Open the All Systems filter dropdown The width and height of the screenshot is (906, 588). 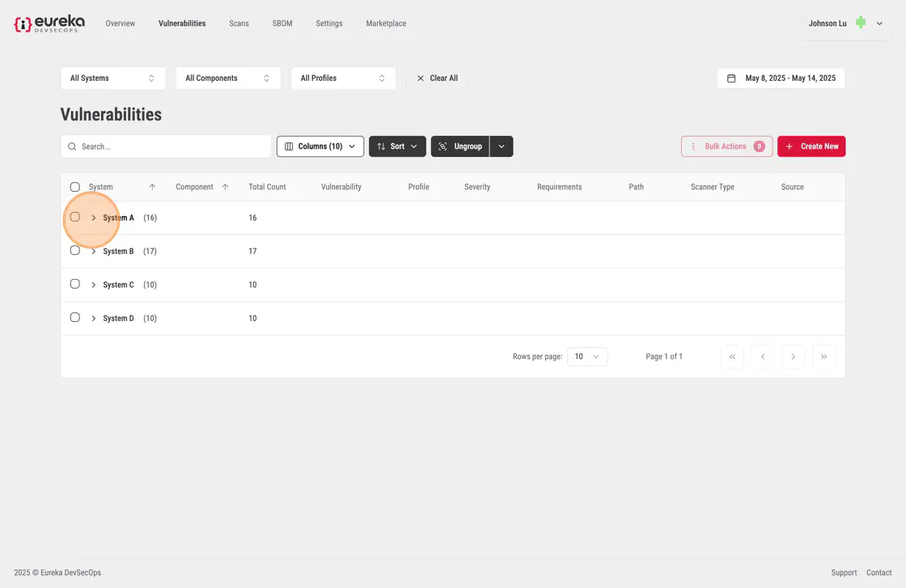point(112,78)
